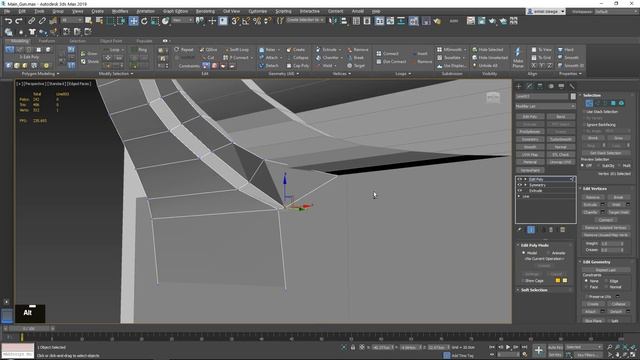
Task: Click the Render Production teapot icon
Action: pos(492,21)
